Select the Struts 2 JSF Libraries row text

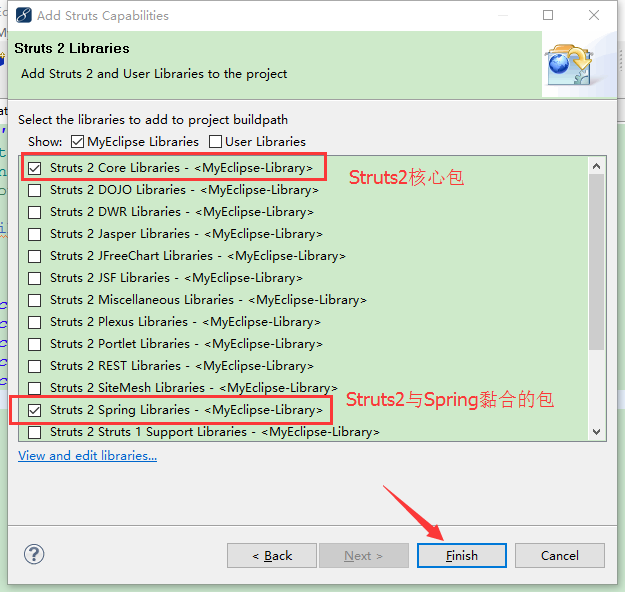coord(176,278)
